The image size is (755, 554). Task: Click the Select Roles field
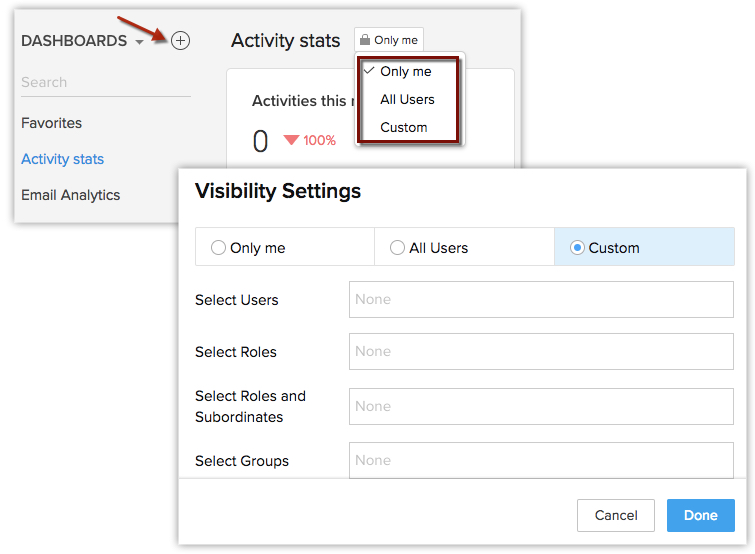click(541, 351)
